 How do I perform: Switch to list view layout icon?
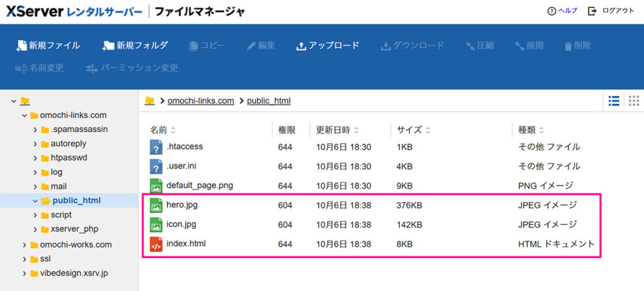point(614,101)
